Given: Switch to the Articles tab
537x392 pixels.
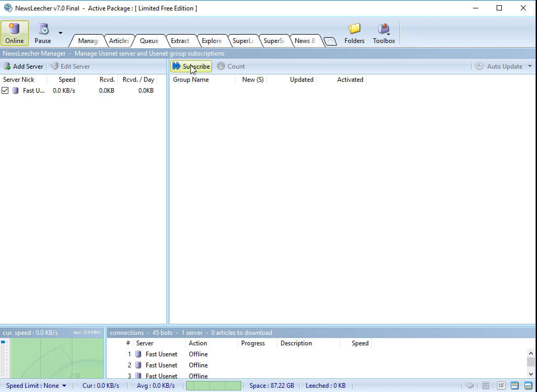Looking at the screenshot, I should (119, 41).
